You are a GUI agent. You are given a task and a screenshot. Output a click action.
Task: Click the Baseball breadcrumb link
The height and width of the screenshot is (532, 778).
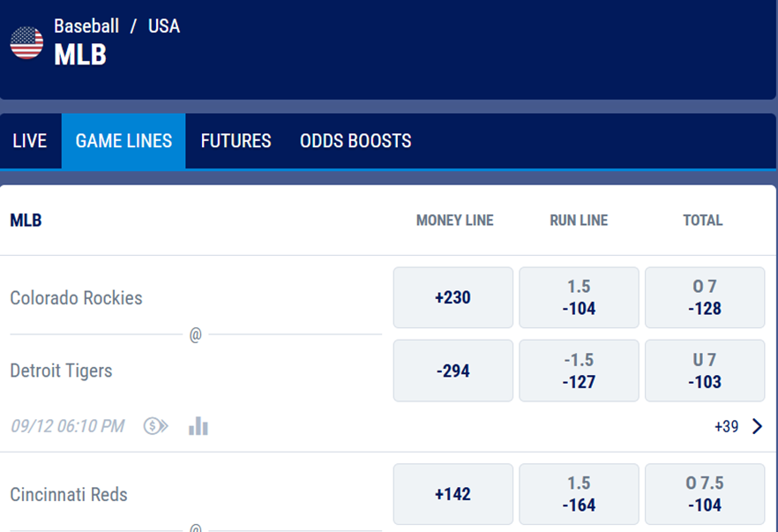pyautogui.click(x=86, y=26)
